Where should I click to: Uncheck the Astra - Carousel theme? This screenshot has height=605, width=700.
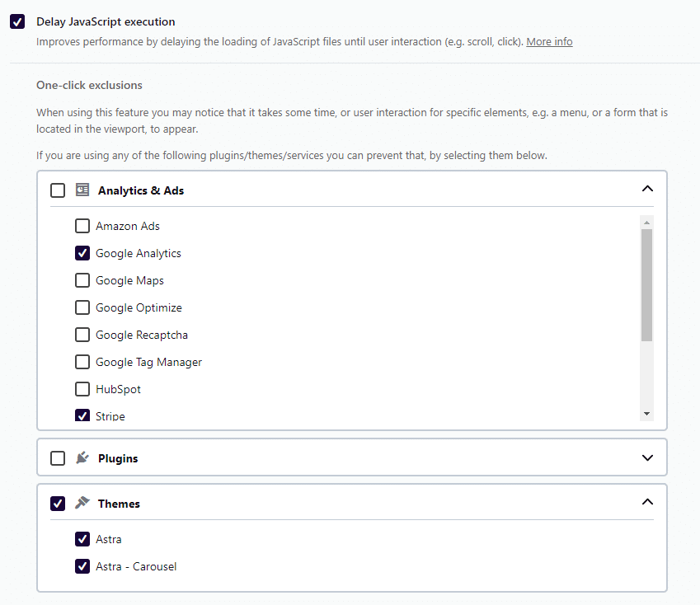tap(82, 566)
